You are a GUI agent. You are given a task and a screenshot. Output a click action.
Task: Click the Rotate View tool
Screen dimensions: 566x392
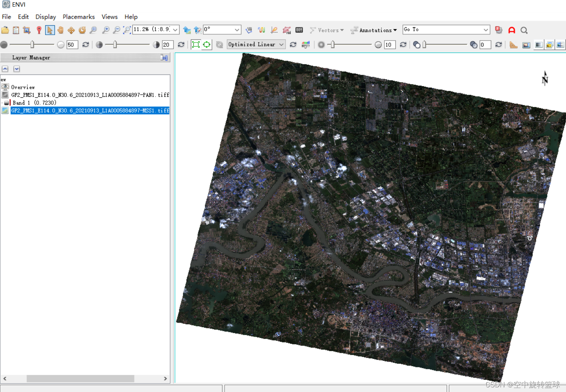point(82,30)
